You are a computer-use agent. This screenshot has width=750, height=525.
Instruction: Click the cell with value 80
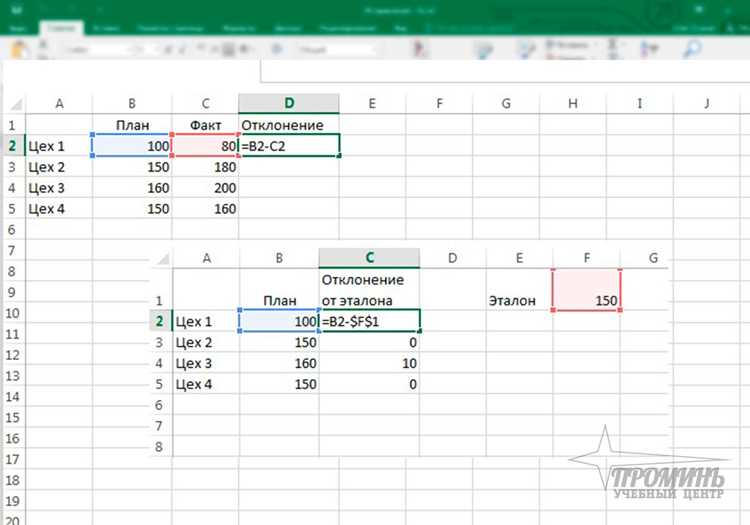205,146
